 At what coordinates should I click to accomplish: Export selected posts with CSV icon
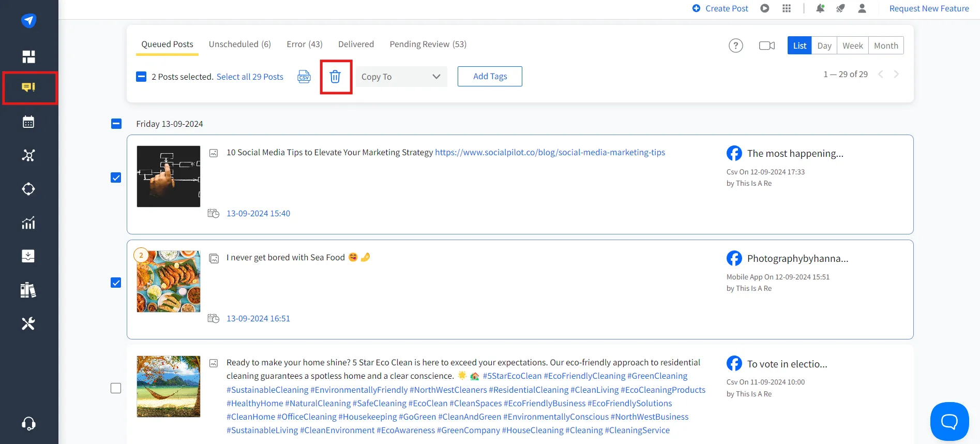coord(304,77)
